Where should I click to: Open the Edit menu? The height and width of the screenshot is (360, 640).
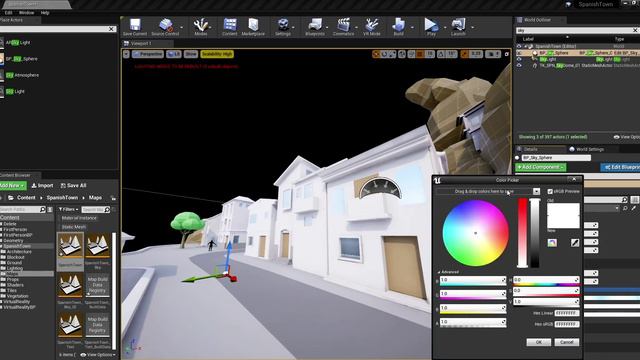click(x=8, y=13)
